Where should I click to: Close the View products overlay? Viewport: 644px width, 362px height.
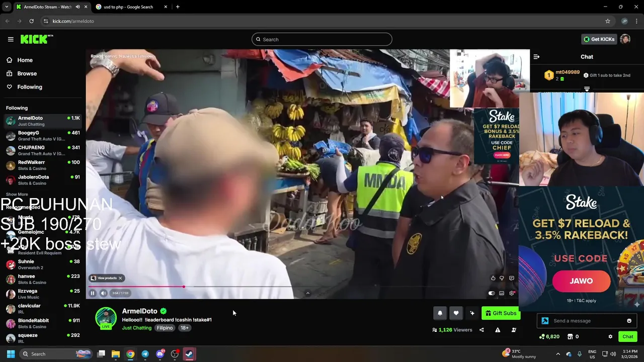pos(120,278)
